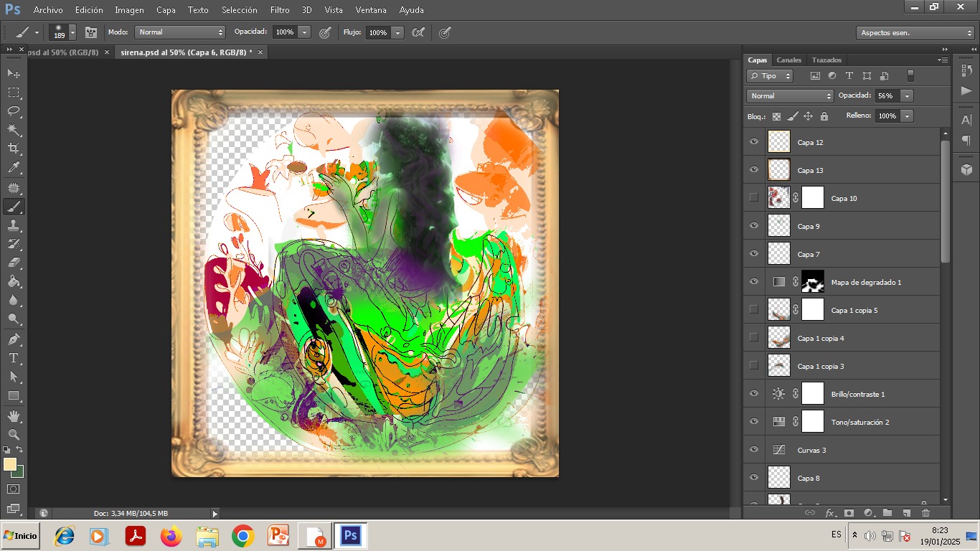Create a new layer group folder
Viewport: 980px width, 551px height.
[887, 513]
